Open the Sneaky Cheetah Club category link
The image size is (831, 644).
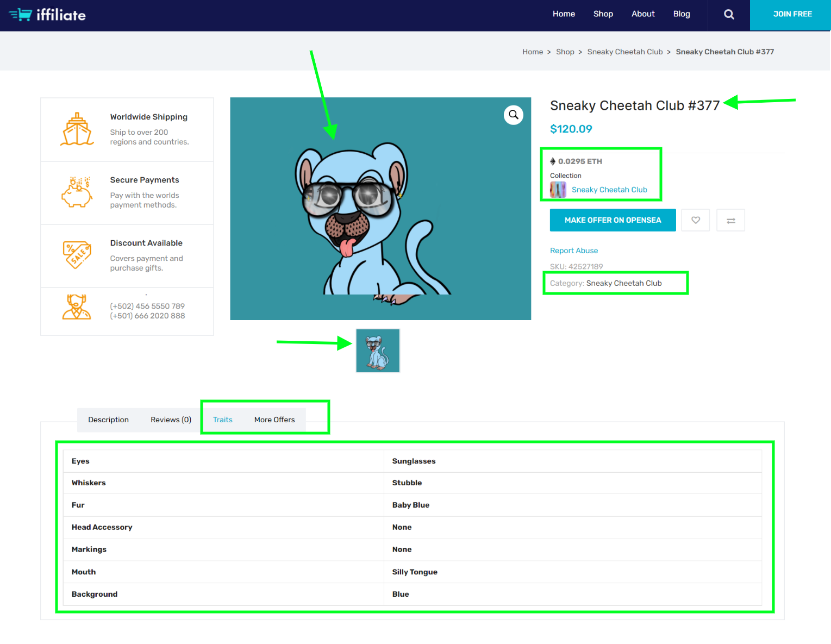[624, 283]
